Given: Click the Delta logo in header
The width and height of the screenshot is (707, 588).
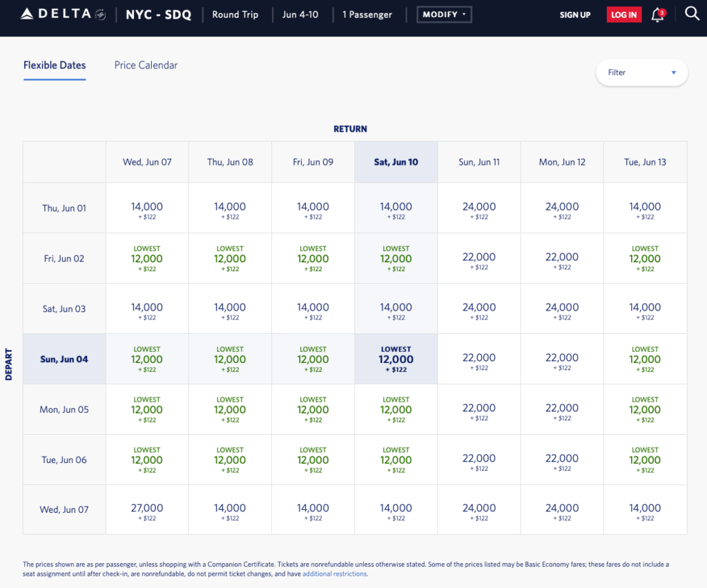Looking at the screenshot, I should [x=62, y=14].
